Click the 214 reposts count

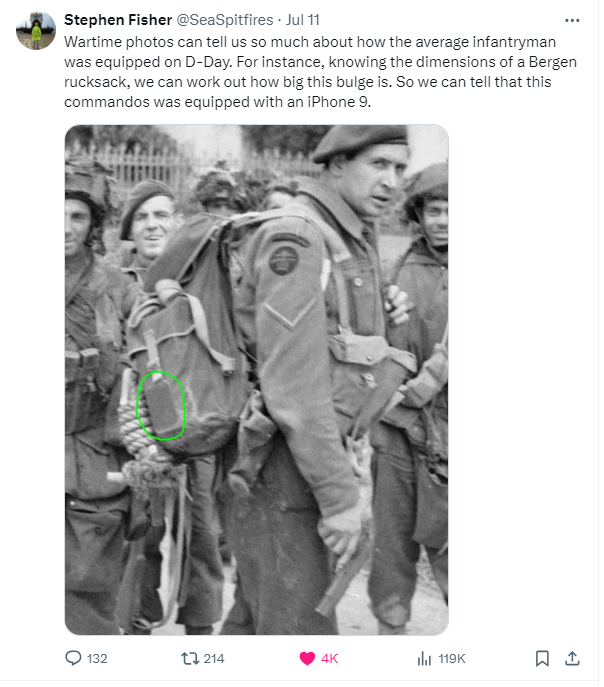(214, 659)
